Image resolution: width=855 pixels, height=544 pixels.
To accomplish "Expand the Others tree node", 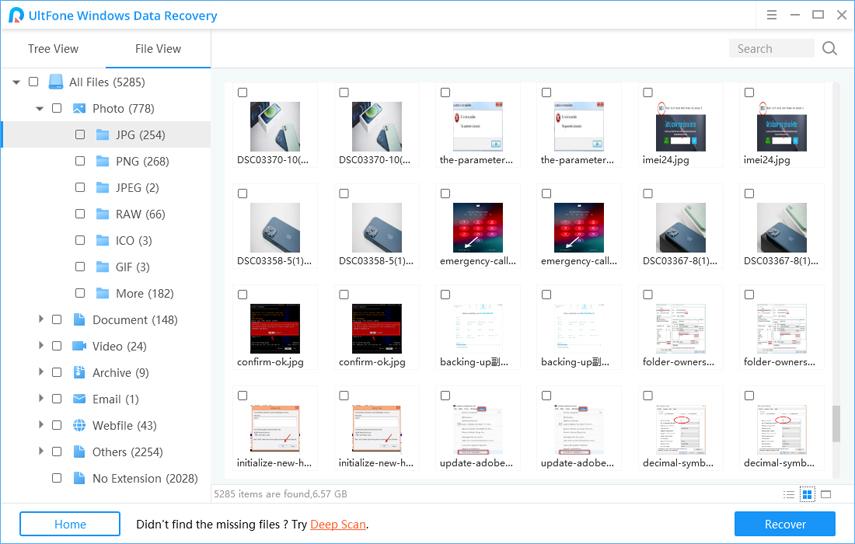I will [40, 451].
